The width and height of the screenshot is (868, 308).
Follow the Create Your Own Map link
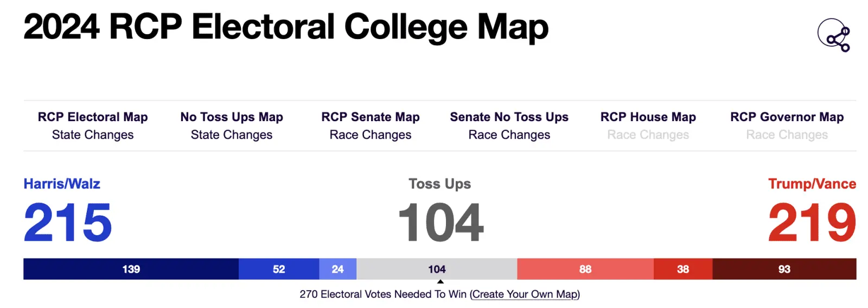coord(525,294)
